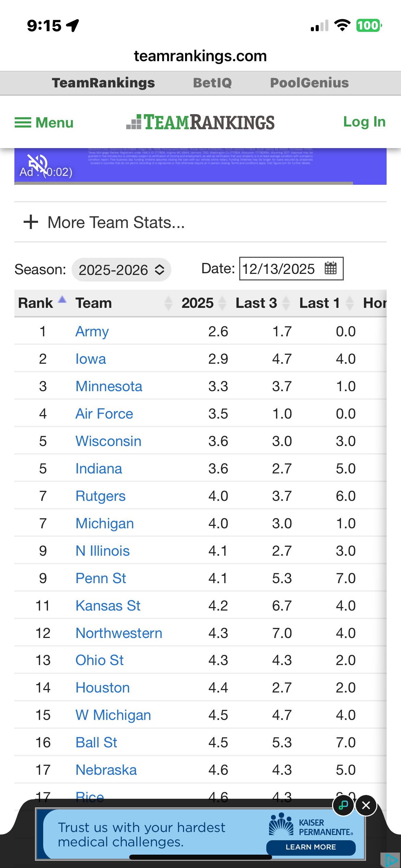Open the Army team link
The height and width of the screenshot is (868, 401).
click(x=92, y=331)
